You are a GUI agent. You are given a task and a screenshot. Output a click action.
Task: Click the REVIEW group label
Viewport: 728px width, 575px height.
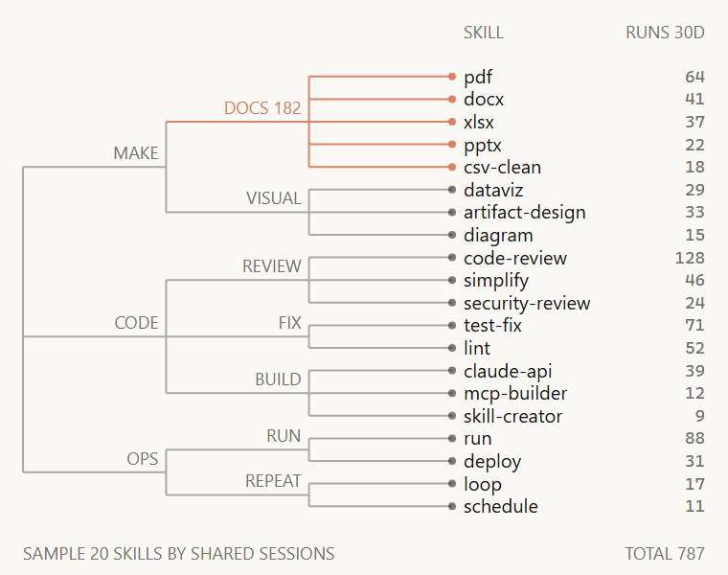(272, 266)
